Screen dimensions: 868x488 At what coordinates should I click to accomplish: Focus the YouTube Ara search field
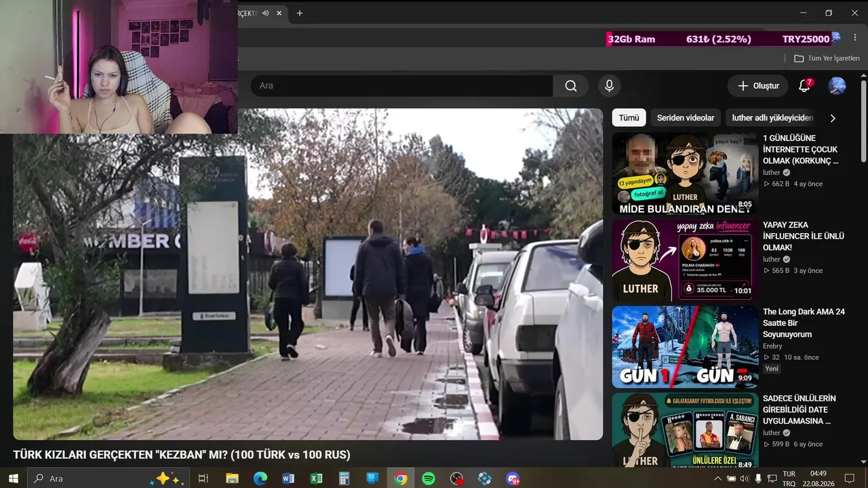point(401,86)
